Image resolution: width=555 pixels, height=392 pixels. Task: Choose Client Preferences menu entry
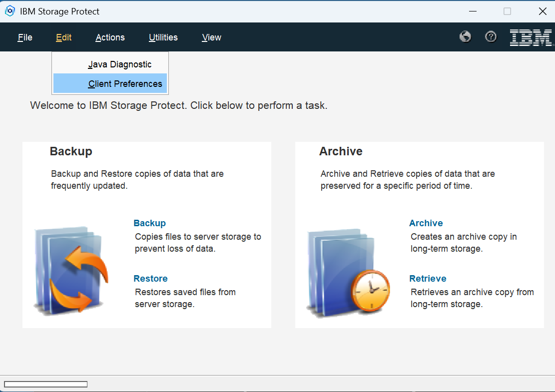point(125,84)
